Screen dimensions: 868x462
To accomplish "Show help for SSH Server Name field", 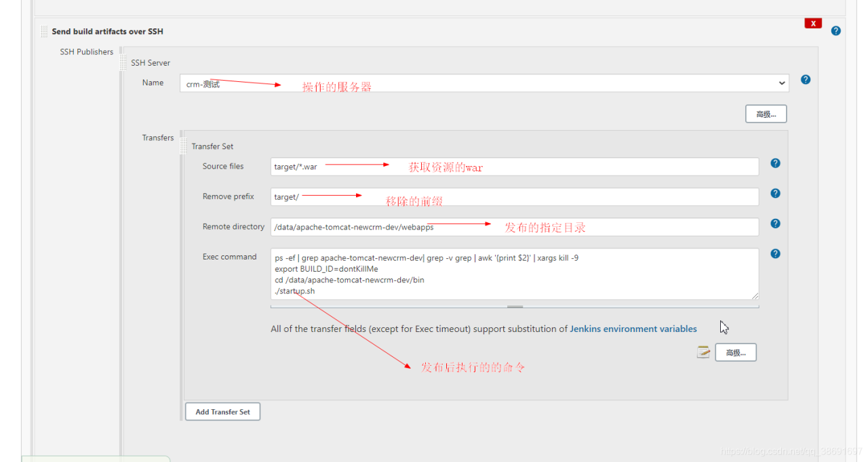I will (x=806, y=79).
